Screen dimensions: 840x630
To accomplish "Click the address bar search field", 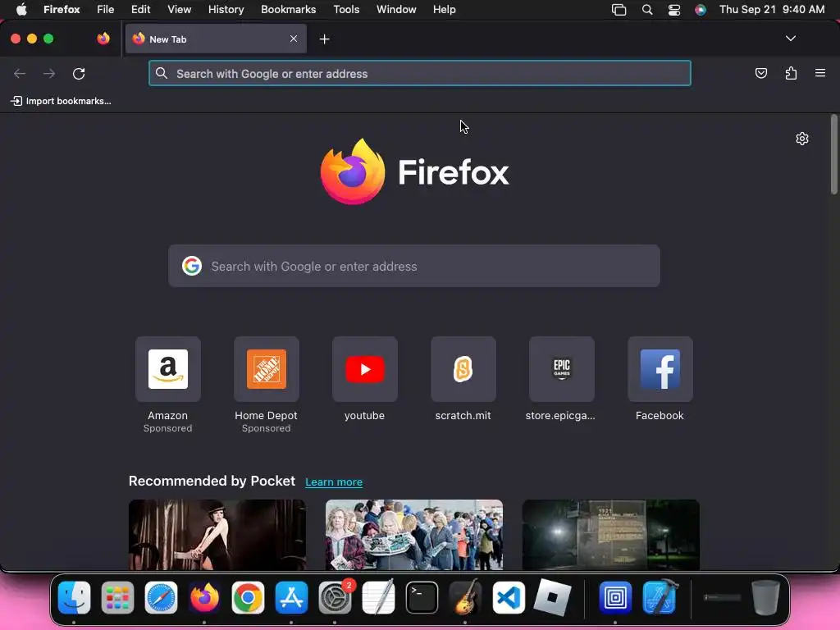I will click(x=419, y=73).
